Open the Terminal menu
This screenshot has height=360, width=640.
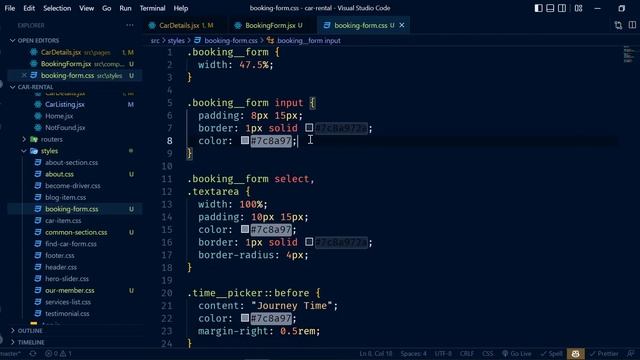pos(152,8)
